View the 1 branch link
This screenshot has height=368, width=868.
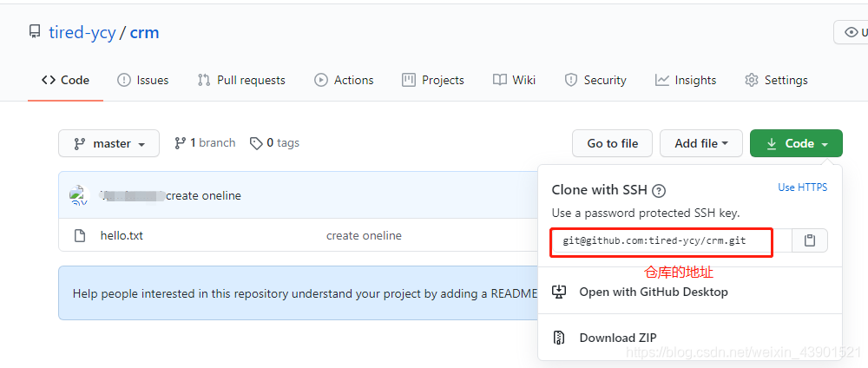(205, 142)
